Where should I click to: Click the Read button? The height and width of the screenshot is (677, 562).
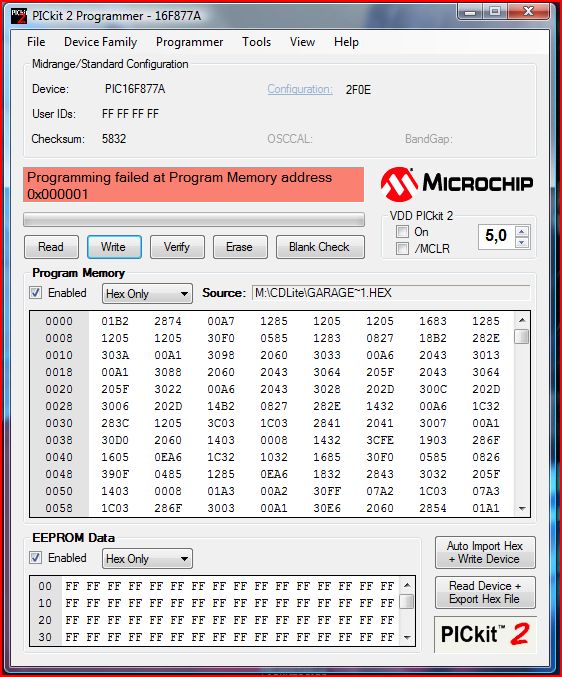coord(51,247)
